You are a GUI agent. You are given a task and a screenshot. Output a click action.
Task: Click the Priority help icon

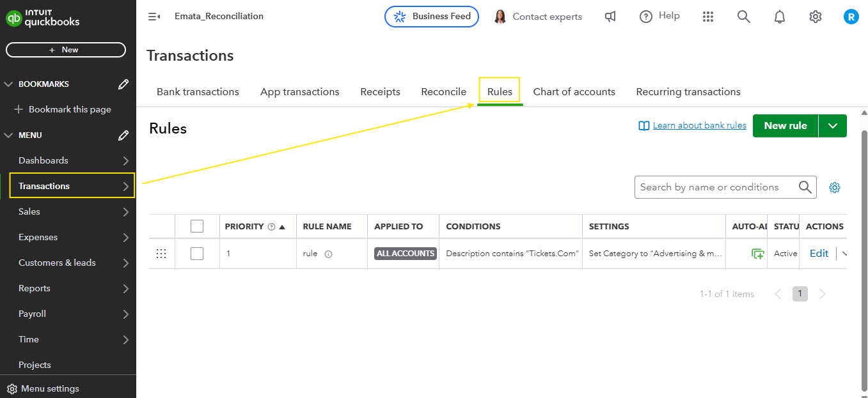tap(271, 227)
